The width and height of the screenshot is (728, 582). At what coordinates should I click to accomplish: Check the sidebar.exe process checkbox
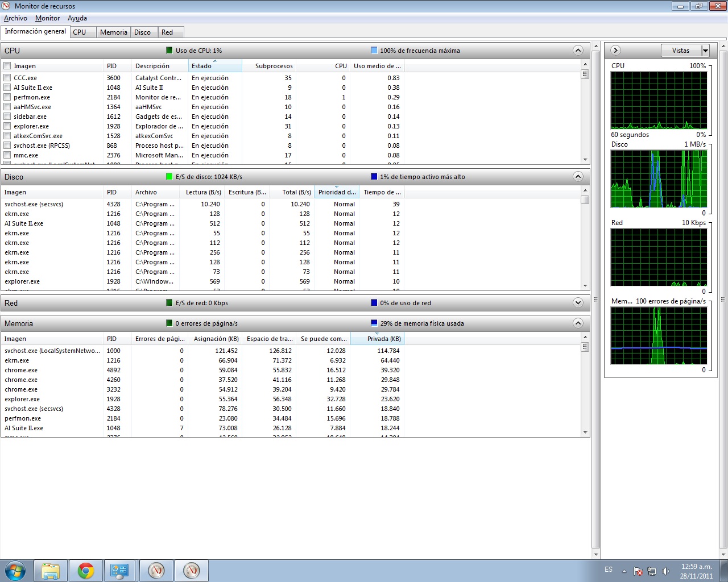(7, 117)
